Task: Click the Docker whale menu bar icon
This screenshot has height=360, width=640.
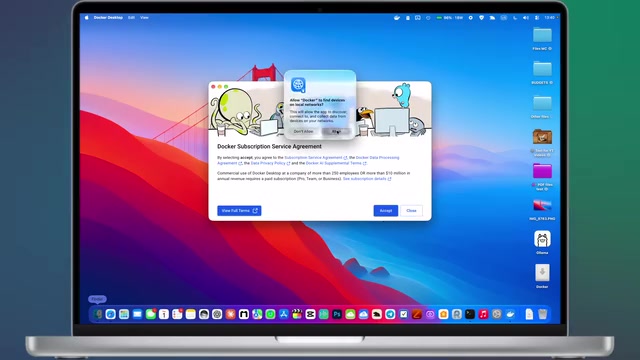Action: [x=397, y=18]
